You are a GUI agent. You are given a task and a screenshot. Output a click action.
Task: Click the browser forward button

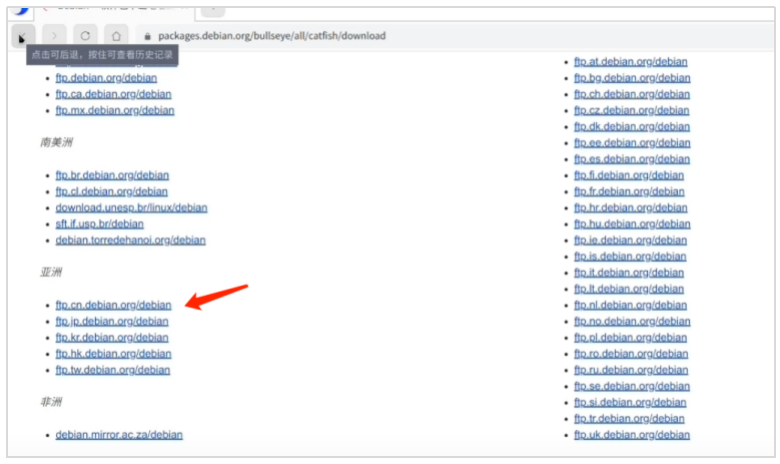(x=54, y=36)
